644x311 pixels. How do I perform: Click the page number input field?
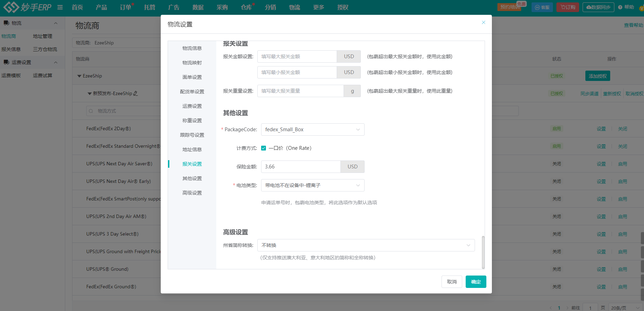tap(591, 308)
